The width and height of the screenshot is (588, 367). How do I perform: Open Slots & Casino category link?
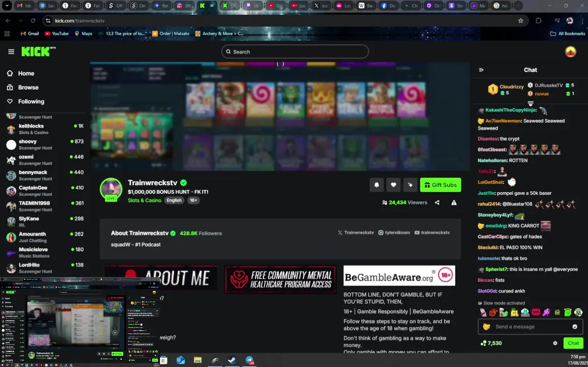[144, 200]
